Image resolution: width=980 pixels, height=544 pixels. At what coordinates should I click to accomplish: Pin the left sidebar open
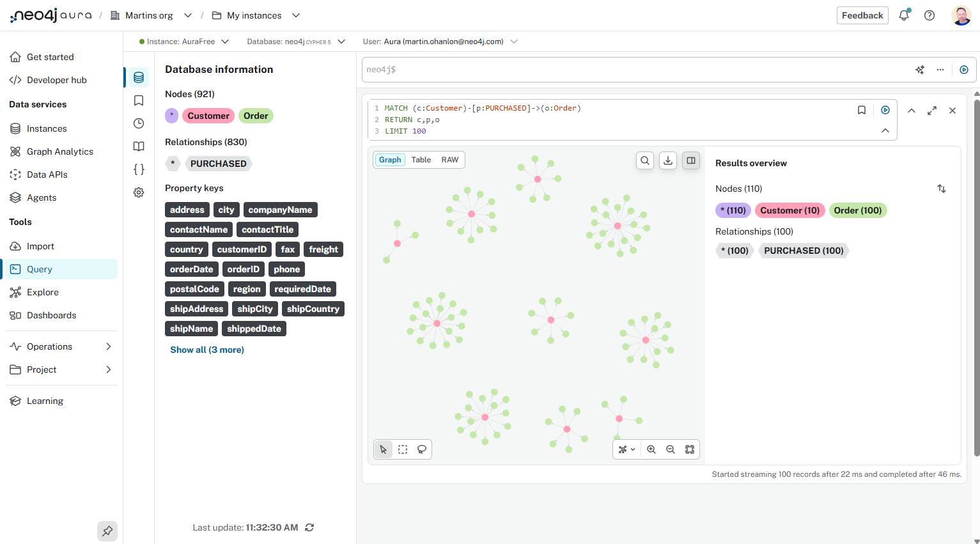coord(107,531)
